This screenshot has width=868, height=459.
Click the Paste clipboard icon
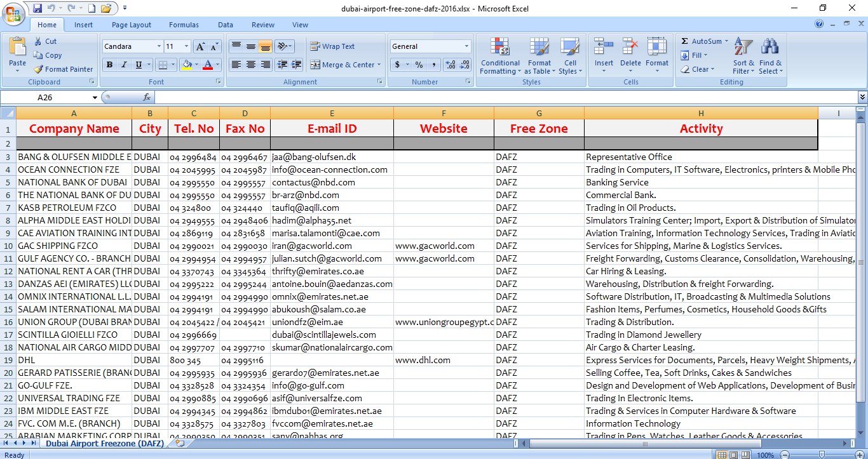tap(18, 48)
